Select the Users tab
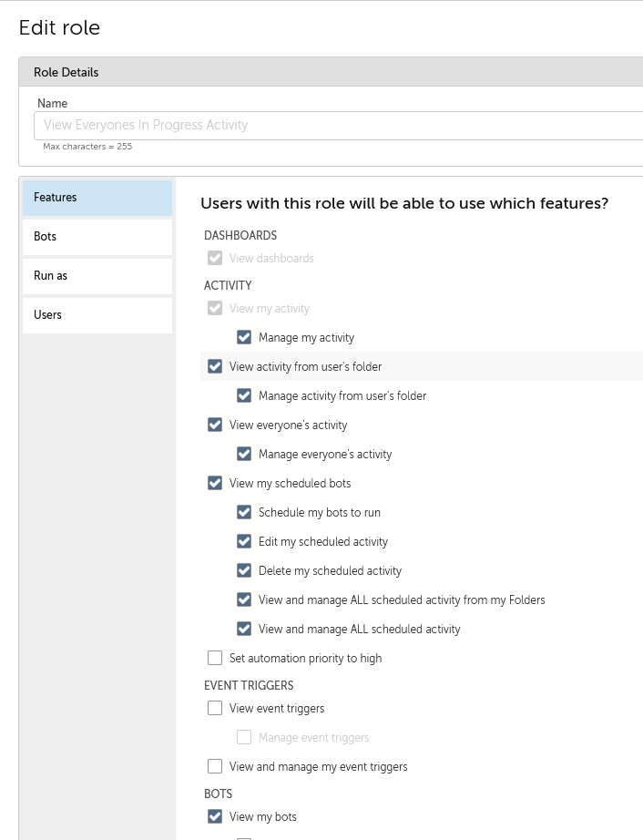Viewport: 643px width, 840px height. (97, 315)
